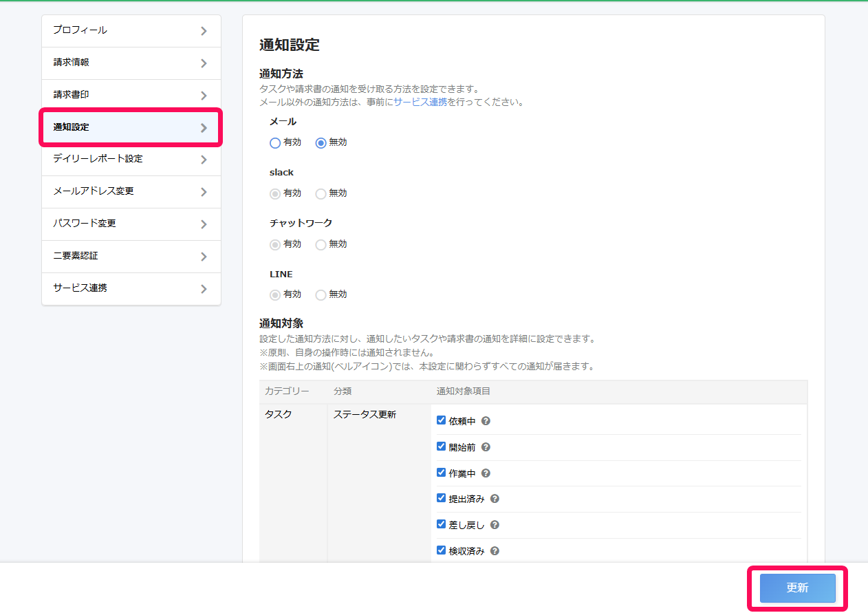Open 二要素認証 in the sidebar
The height and width of the screenshot is (613, 868).
[131, 257]
